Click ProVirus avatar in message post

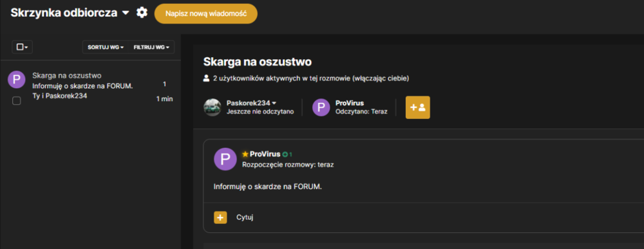225,159
